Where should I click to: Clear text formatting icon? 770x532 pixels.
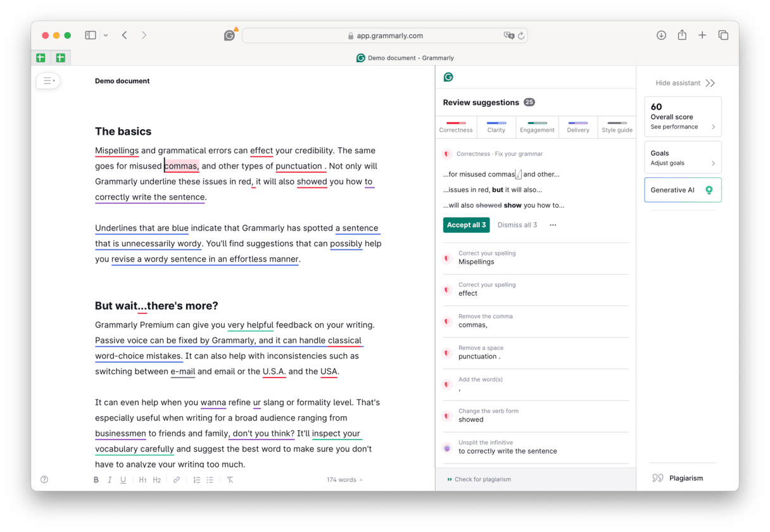[230, 480]
